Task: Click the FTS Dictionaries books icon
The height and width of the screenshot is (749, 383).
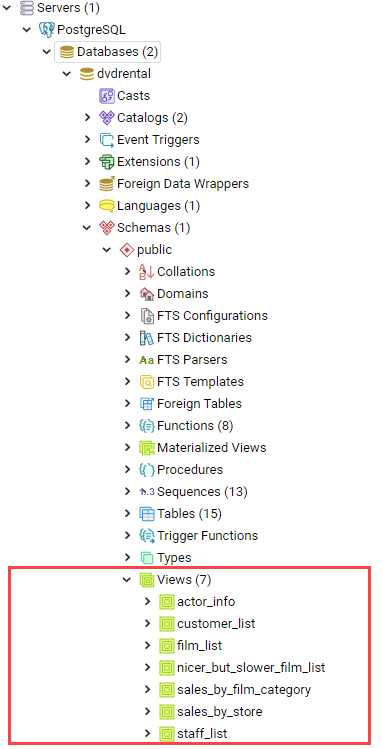Action: (147, 338)
